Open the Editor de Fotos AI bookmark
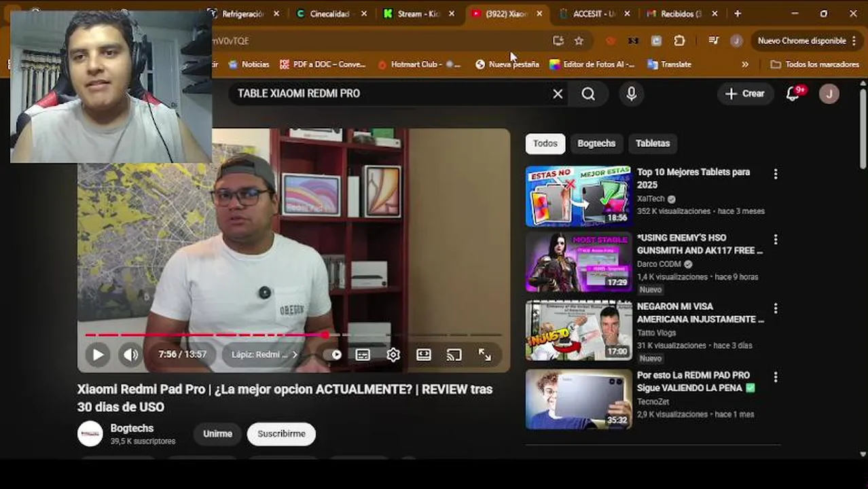 click(x=592, y=65)
